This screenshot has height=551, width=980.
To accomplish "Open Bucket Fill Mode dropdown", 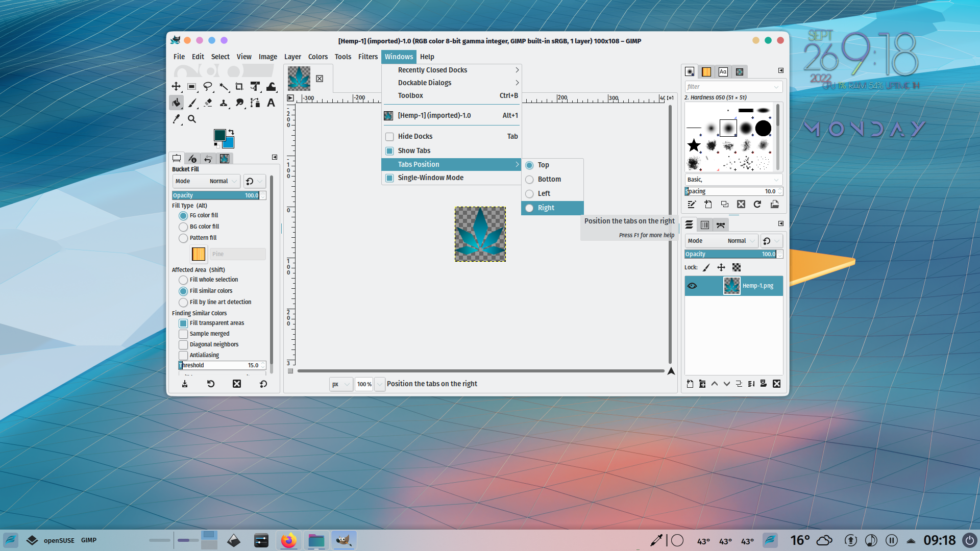I will [206, 181].
